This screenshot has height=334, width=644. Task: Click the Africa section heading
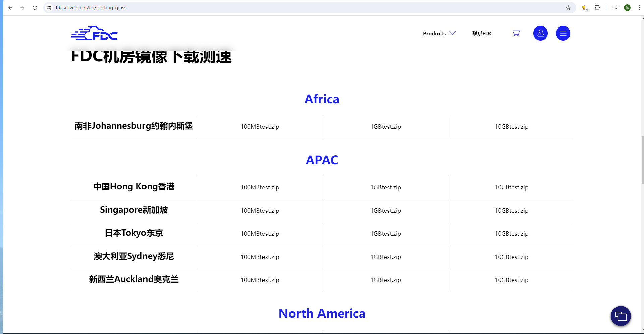(x=322, y=99)
